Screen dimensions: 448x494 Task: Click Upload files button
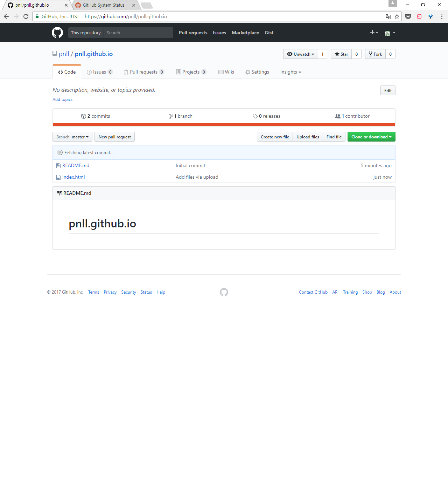pos(308,137)
